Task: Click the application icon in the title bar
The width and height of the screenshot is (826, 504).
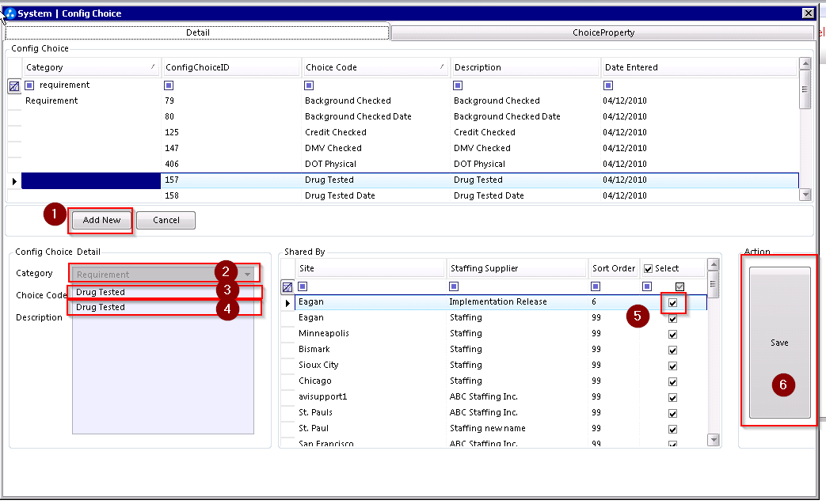Action: point(10,13)
